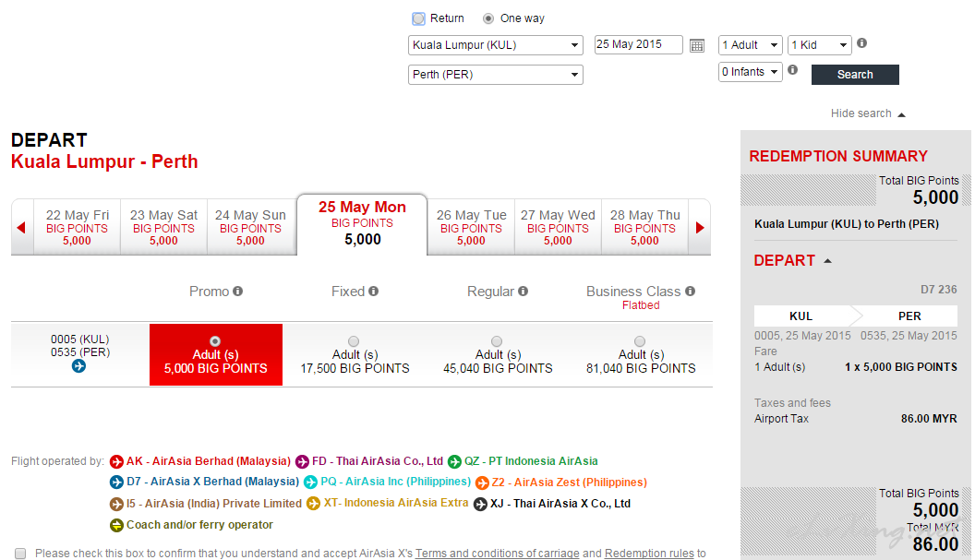Open the 0 Infants dropdown
Viewport: 975px width, 560px height.
(x=750, y=72)
